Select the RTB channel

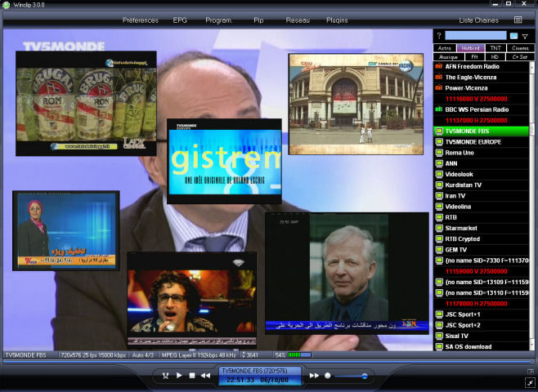[x=481, y=217]
